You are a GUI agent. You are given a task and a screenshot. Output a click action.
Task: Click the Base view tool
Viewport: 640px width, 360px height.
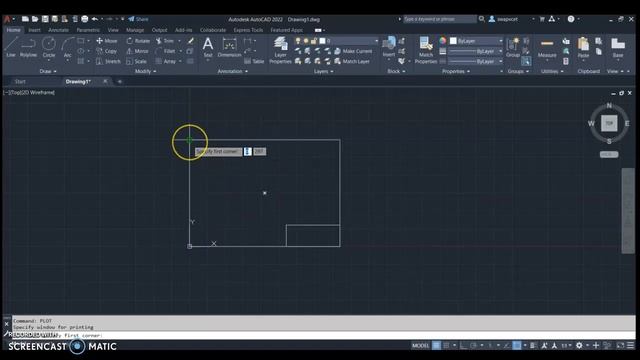[618, 48]
